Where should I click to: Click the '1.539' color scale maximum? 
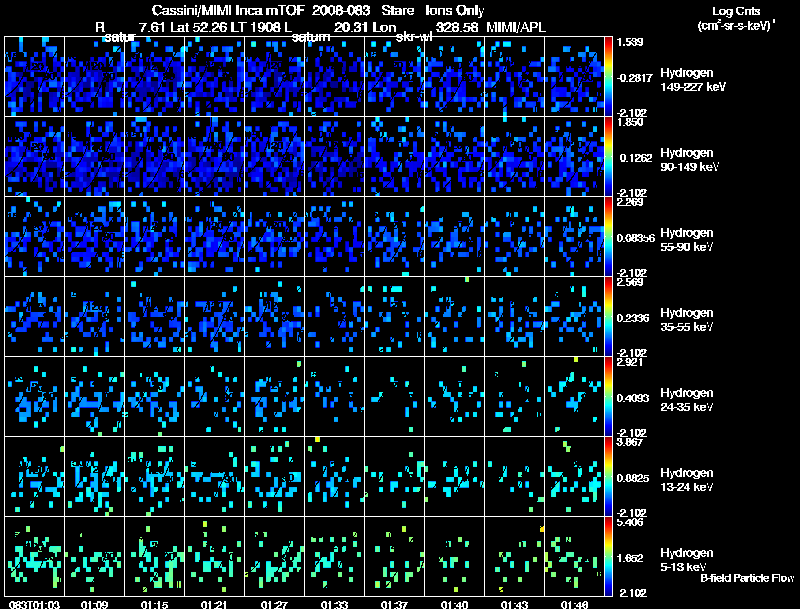(x=630, y=42)
